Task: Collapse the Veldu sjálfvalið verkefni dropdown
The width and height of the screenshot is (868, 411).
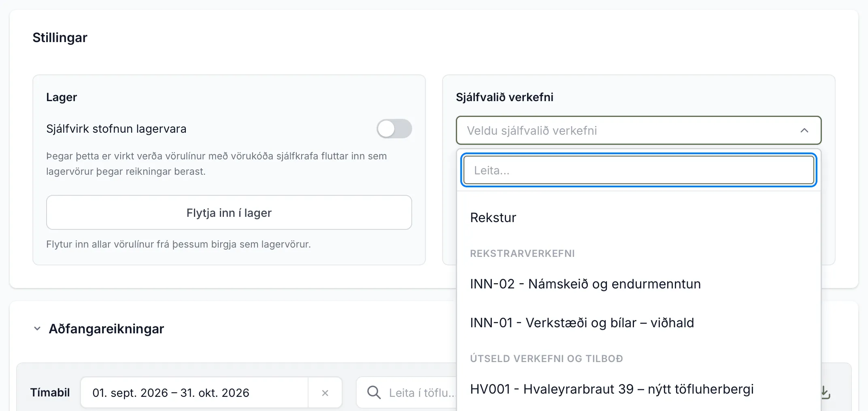Action: [x=638, y=130]
